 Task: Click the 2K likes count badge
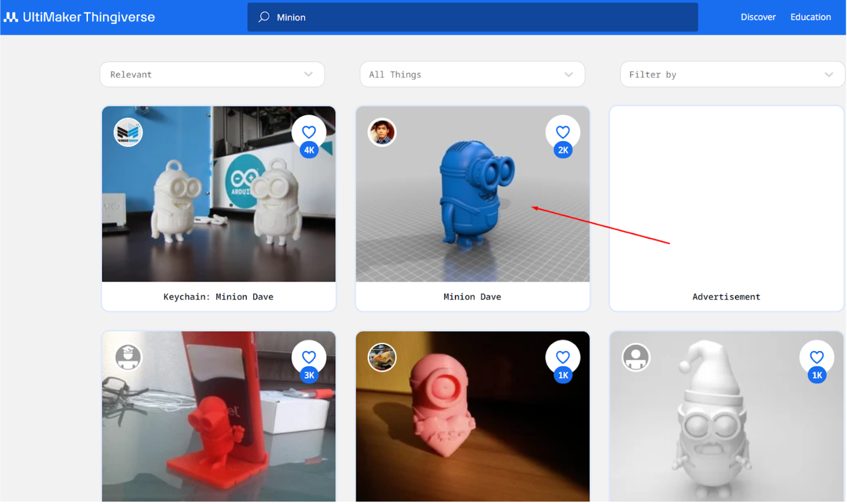click(x=563, y=150)
